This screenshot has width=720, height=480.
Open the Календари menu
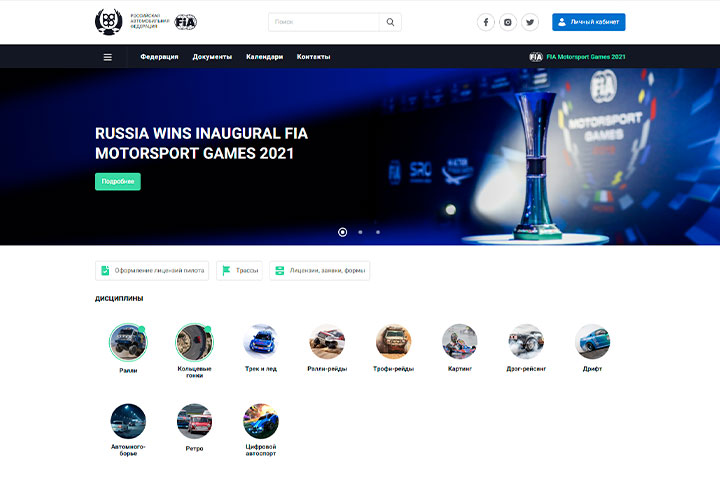point(264,57)
